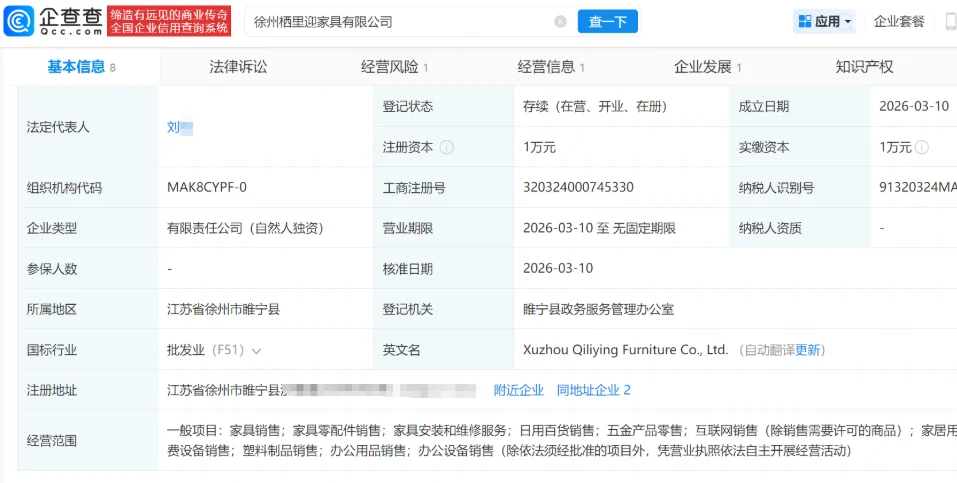This screenshot has width=957, height=483.
Task: Click the info icon beside 注册资本
Action: tap(447, 147)
